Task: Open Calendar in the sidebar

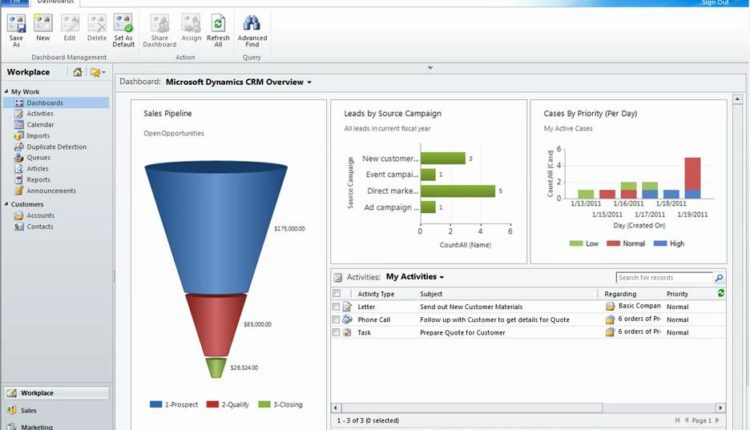Action: [x=40, y=124]
